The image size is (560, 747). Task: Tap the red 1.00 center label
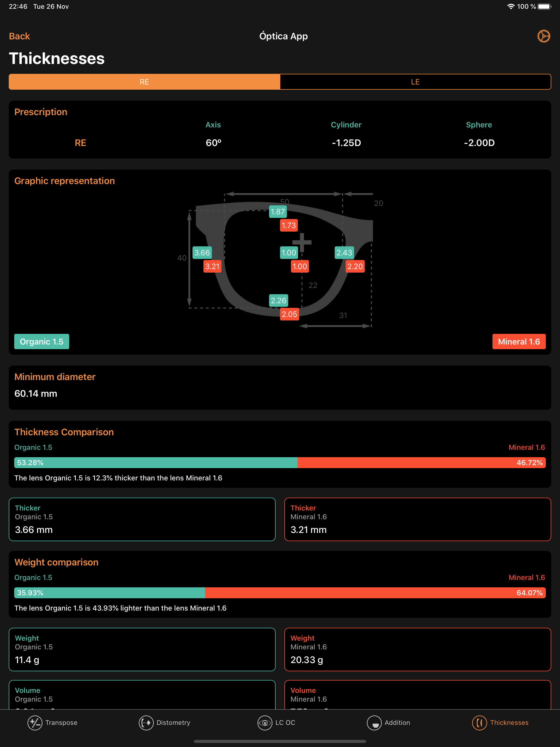[x=300, y=266]
